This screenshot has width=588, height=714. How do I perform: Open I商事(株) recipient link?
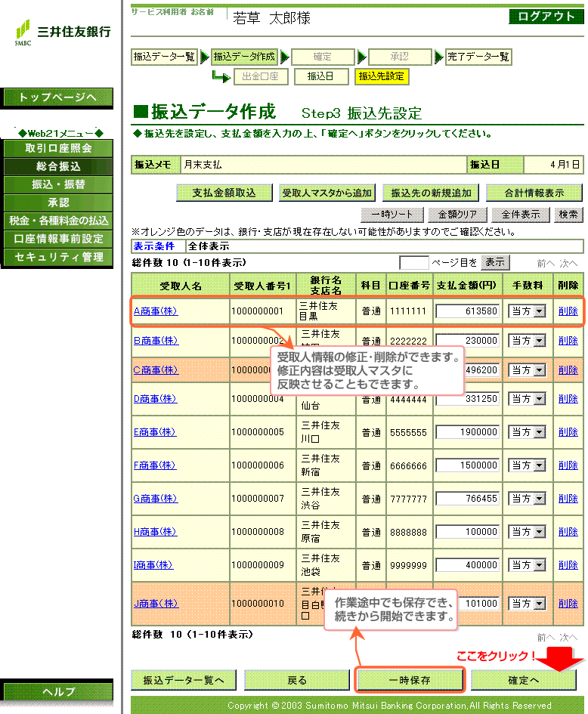coord(153,565)
